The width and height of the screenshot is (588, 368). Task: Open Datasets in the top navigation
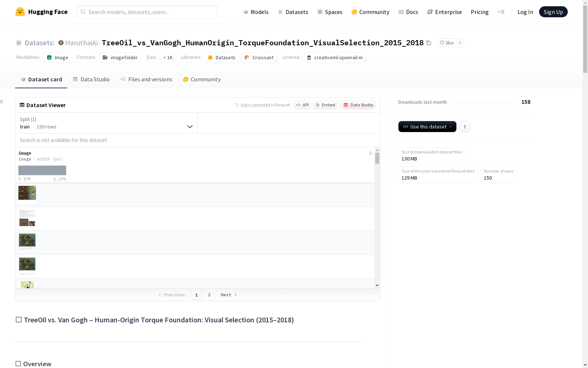pos(293,12)
